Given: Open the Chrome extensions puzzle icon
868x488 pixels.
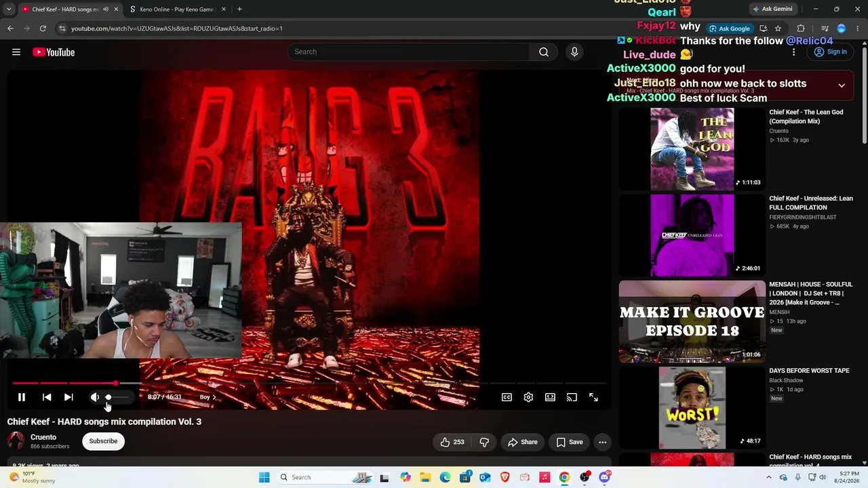Looking at the screenshot, I should (x=801, y=28).
